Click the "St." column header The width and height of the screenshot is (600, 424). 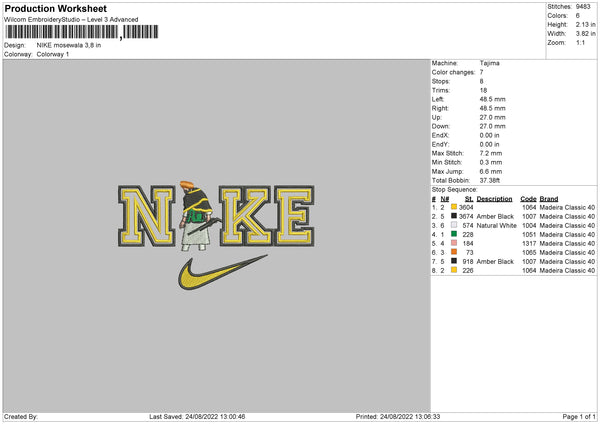pyautogui.click(x=469, y=199)
